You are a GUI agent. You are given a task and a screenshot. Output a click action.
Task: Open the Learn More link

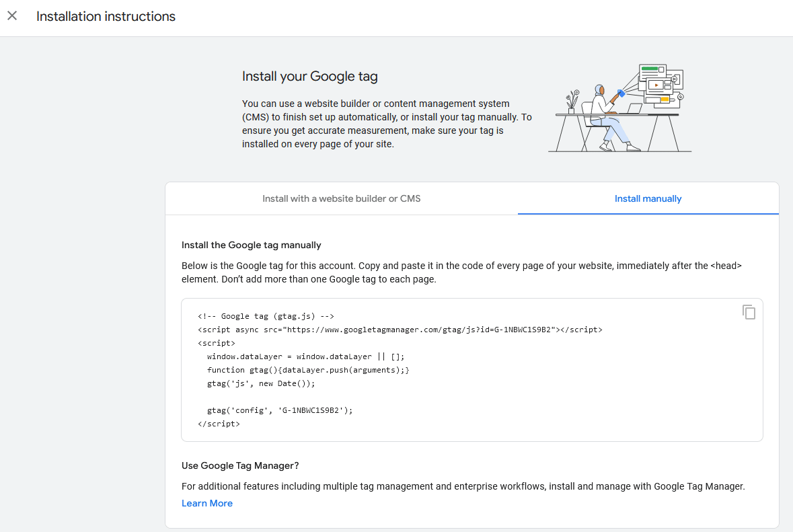tap(207, 503)
